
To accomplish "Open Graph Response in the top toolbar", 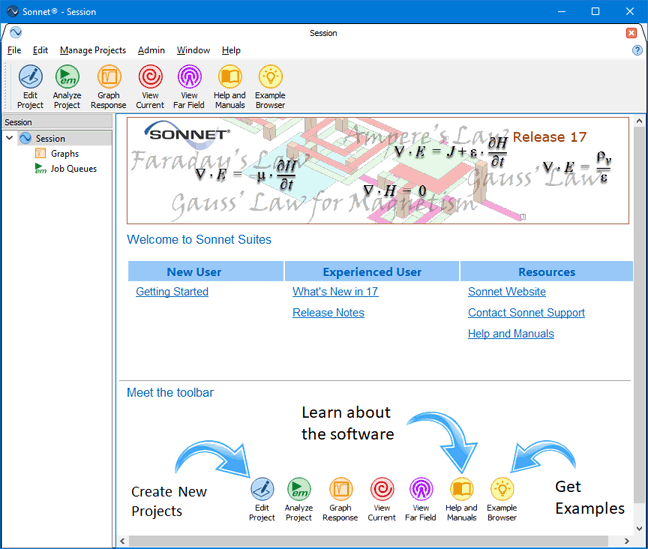I will 108,86.
